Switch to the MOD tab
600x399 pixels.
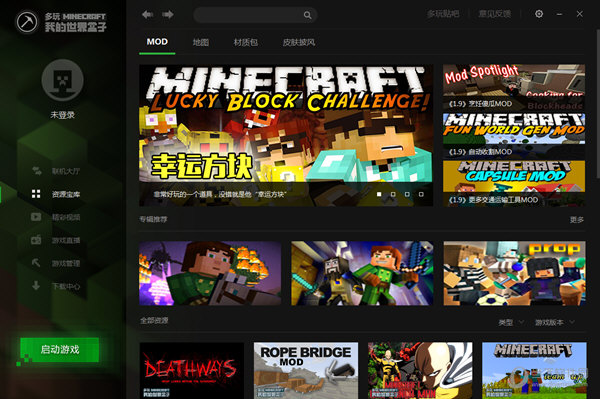tap(157, 42)
